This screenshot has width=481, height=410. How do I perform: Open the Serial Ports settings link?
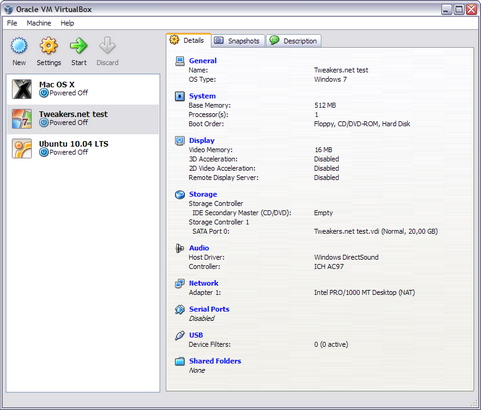click(x=209, y=309)
